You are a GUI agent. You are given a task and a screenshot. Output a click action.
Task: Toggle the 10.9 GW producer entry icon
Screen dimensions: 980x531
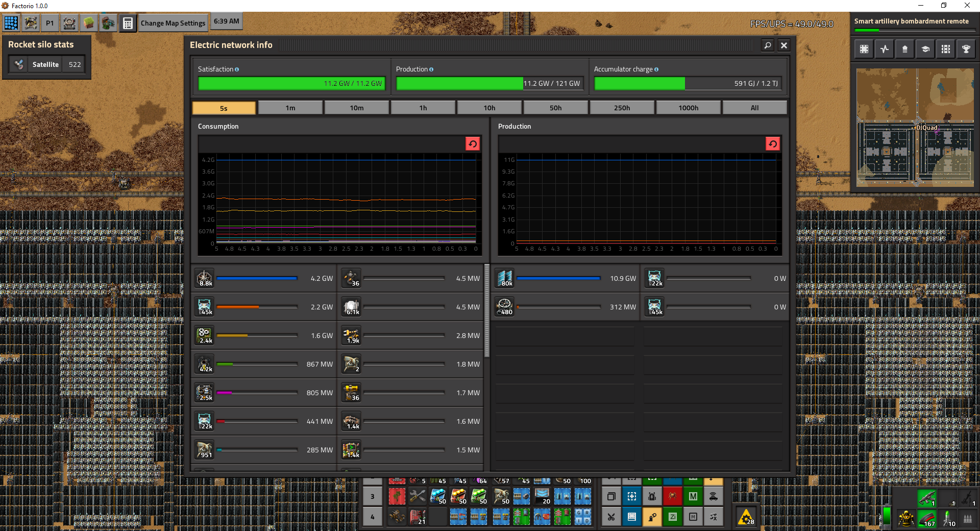[x=505, y=278]
